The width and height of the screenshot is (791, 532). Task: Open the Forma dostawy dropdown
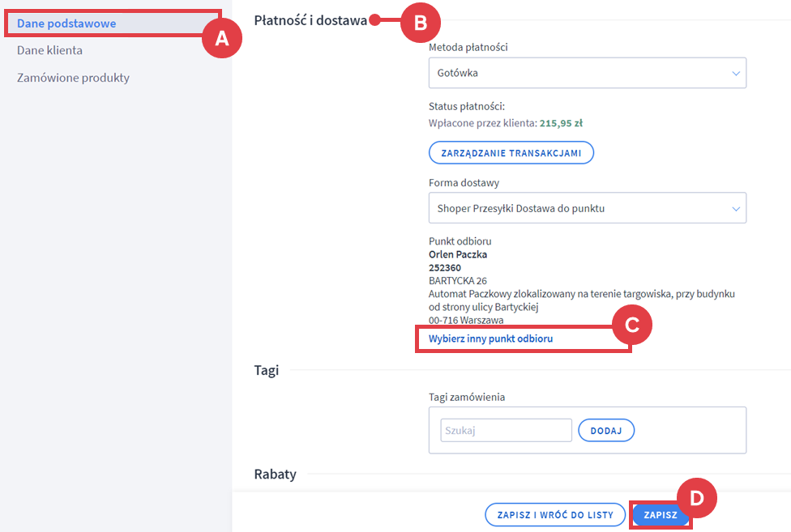587,208
